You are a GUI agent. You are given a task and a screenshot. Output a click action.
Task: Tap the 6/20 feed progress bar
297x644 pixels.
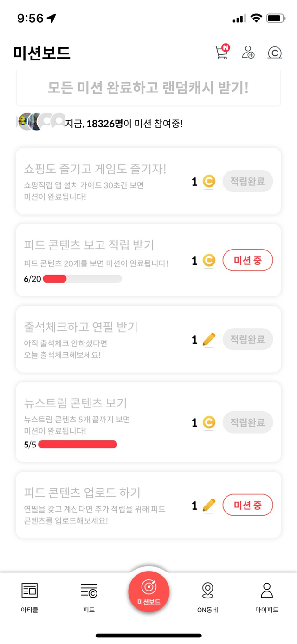(x=82, y=279)
